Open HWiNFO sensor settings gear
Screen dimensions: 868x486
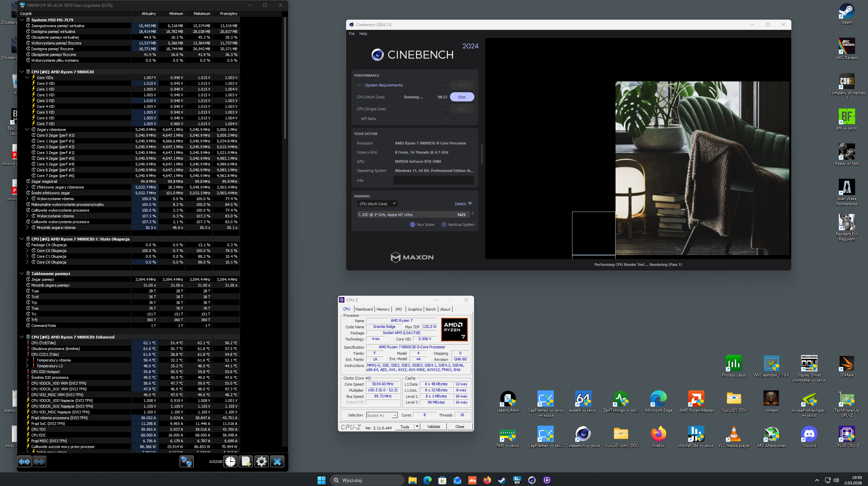[x=262, y=462]
